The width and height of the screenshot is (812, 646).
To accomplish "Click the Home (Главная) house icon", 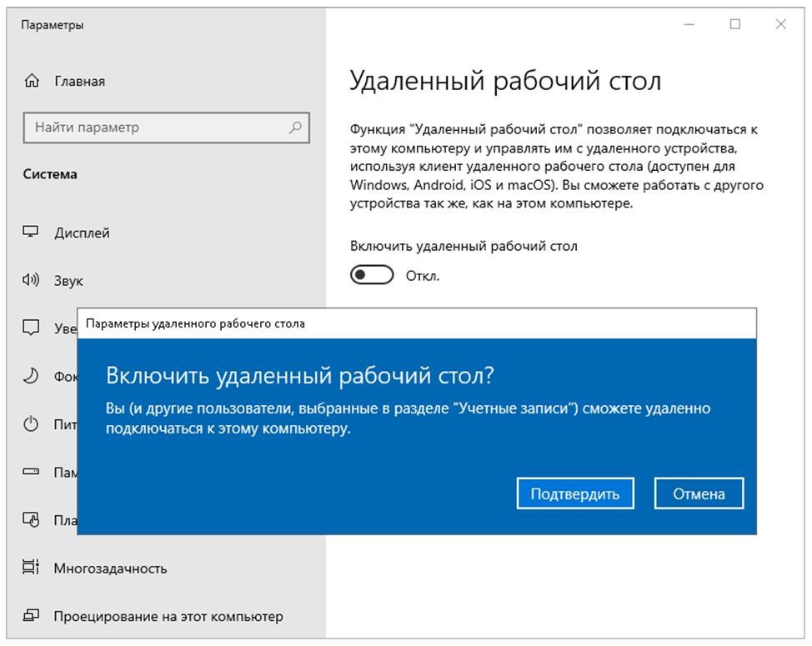I will coord(32,82).
